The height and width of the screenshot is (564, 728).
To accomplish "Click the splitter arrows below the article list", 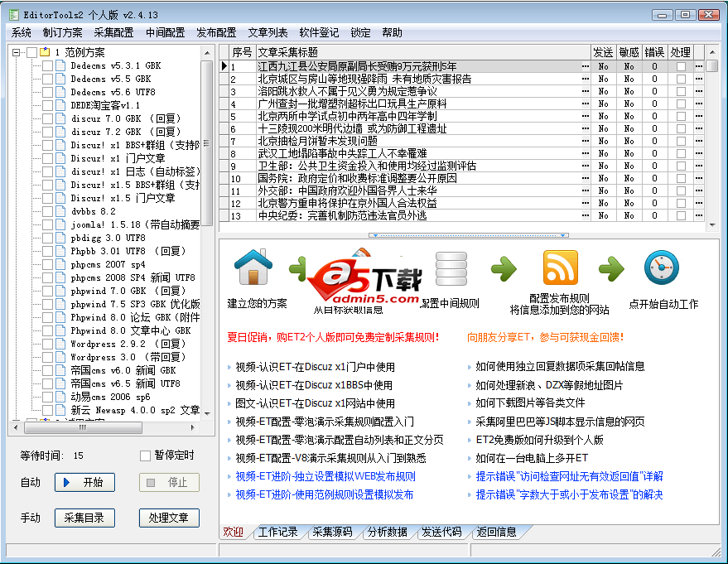I will pos(469,235).
